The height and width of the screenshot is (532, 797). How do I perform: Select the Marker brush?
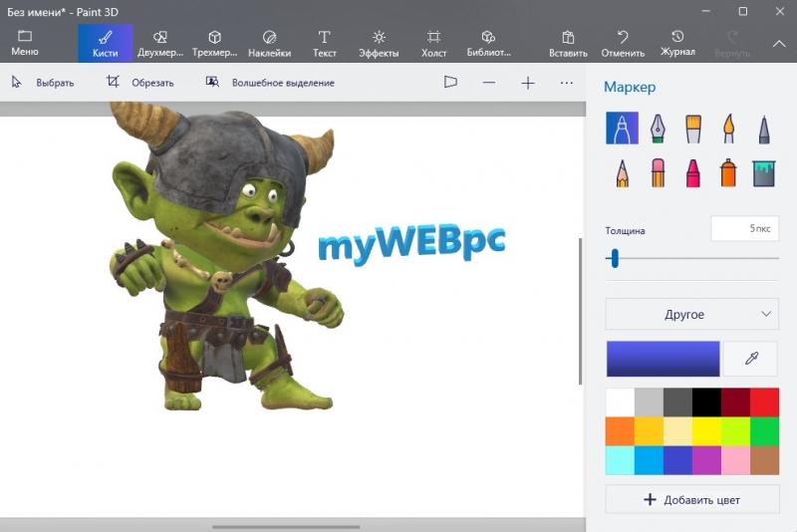coord(622,129)
